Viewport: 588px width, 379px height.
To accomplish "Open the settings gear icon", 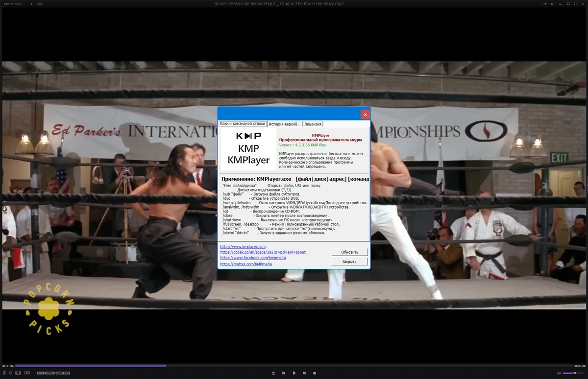I will click(x=10, y=373).
